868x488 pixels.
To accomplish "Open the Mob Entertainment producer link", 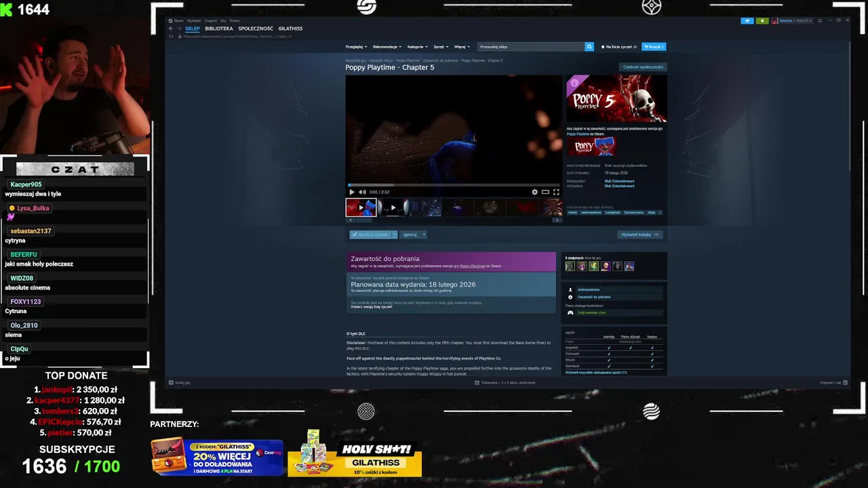I will (x=619, y=181).
